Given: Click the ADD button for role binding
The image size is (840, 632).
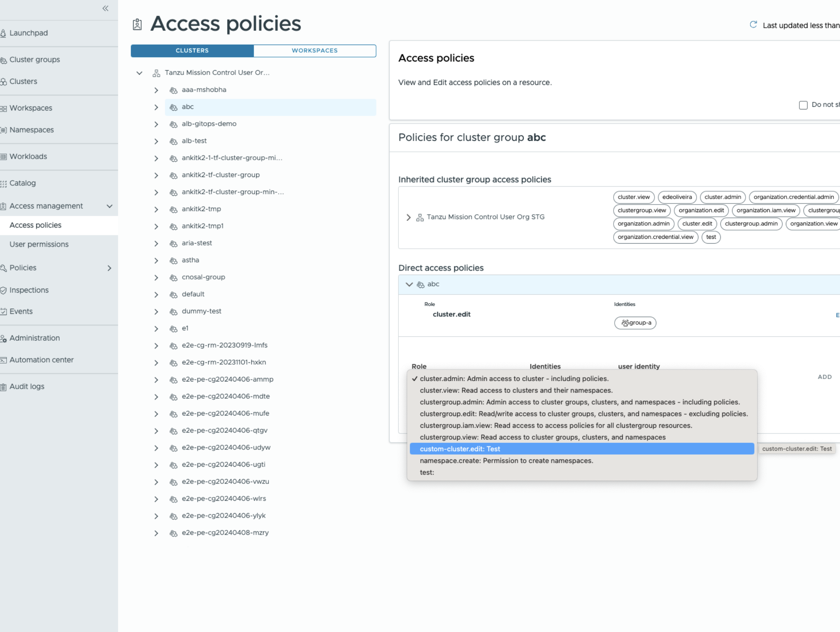Looking at the screenshot, I should (x=824, y=377).
